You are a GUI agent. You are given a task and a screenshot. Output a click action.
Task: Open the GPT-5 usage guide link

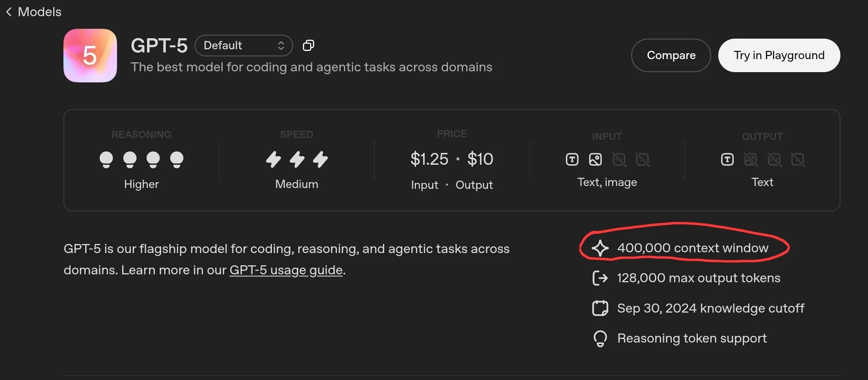(286, 270)
